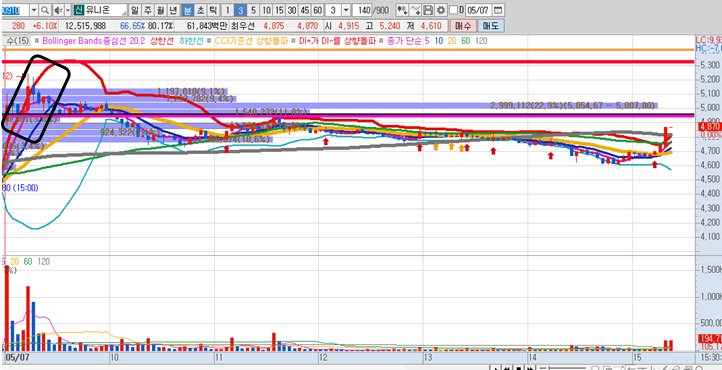722x370 pixels.
Task: Switch to 주 weekly chart
Action: (147, 10)
